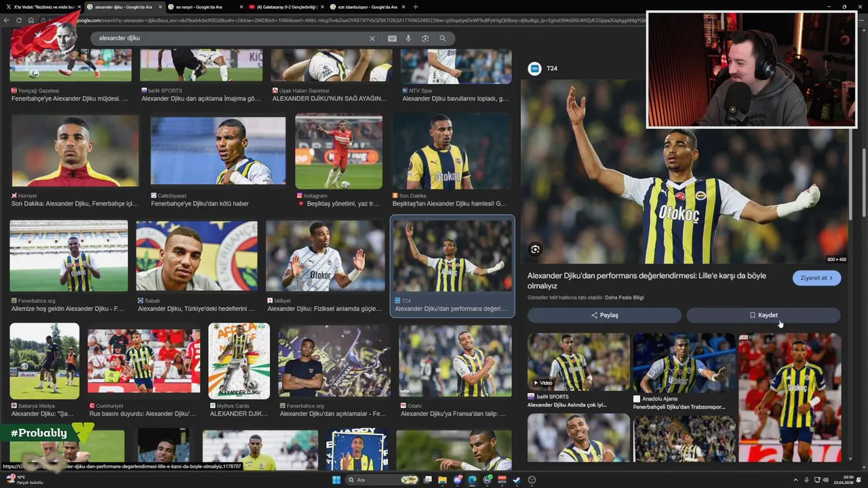
Task: Open Instagram 'Beşiktaş yönetimi' image result
Action: (338, 151)
